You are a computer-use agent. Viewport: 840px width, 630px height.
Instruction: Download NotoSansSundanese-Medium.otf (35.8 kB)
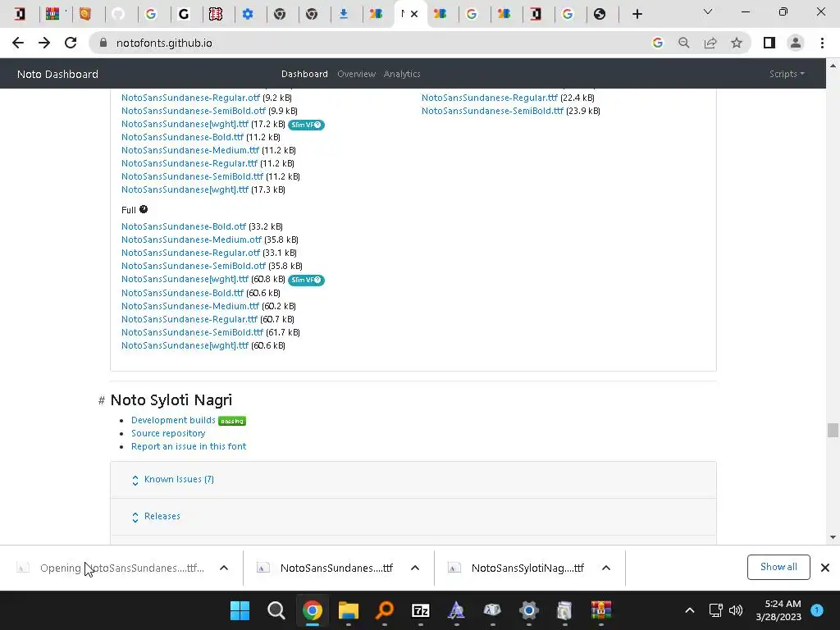point(191,240)
